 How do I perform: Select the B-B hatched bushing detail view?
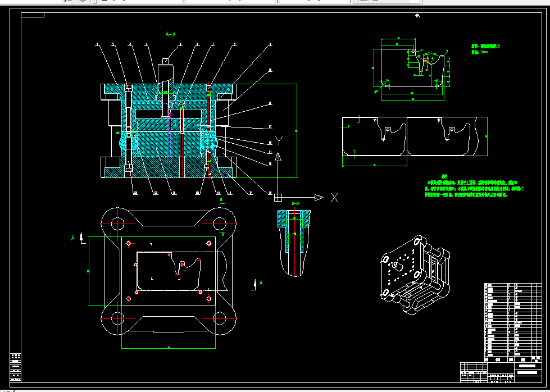tap(294, 243)
